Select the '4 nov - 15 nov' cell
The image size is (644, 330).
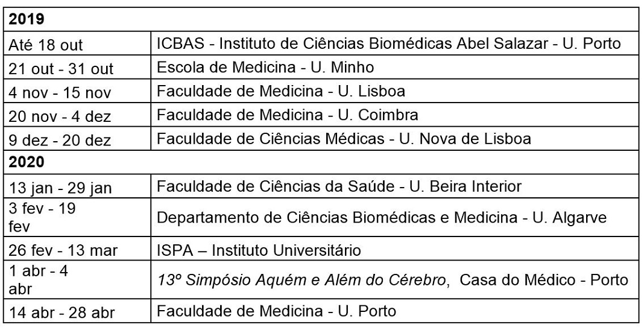point(77,91)
